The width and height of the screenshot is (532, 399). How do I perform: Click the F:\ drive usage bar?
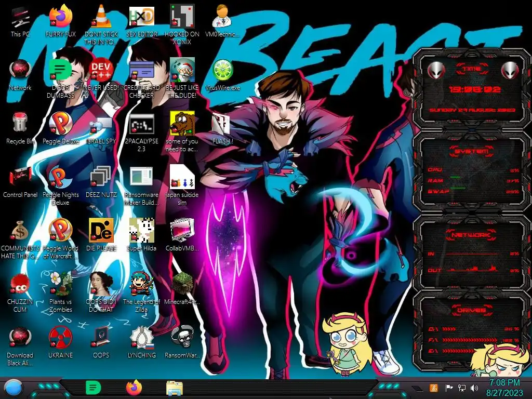click(470, 340)
